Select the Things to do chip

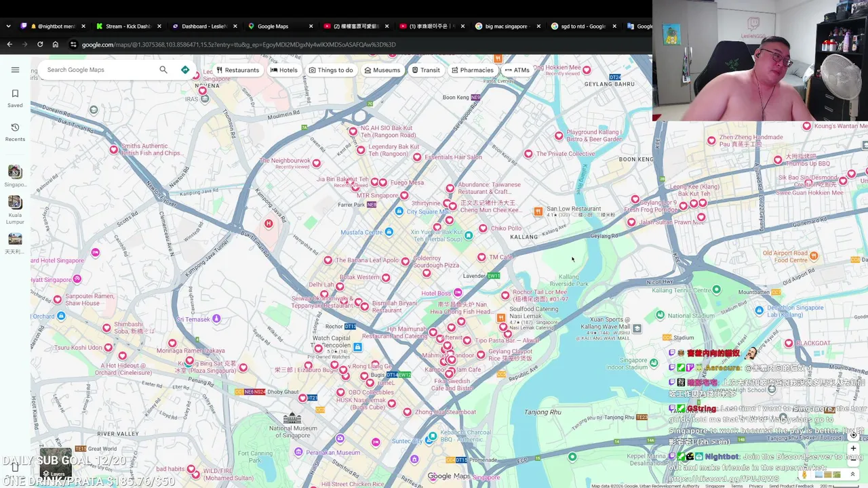(x=331, y=70)
